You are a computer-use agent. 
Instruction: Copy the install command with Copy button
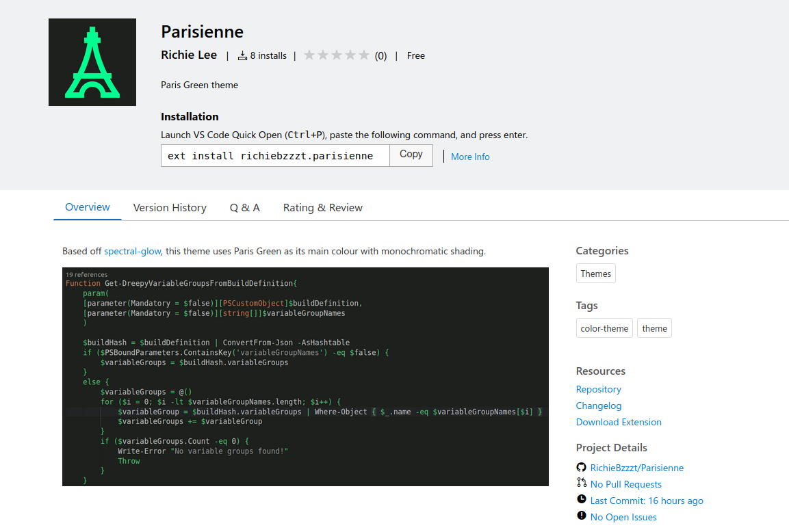pos(411,155)
